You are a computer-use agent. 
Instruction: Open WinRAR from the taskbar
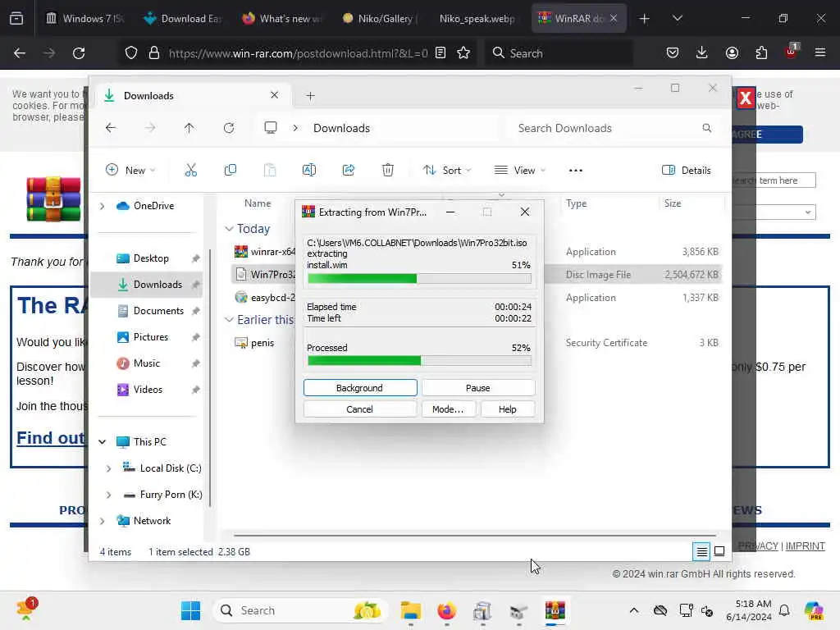555,610
